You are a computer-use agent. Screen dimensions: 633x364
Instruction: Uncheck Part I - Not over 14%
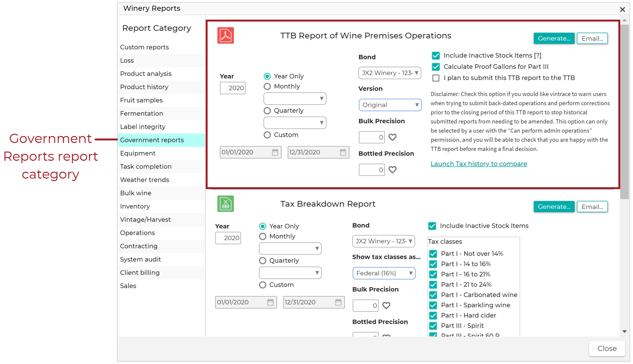point(433,254)
